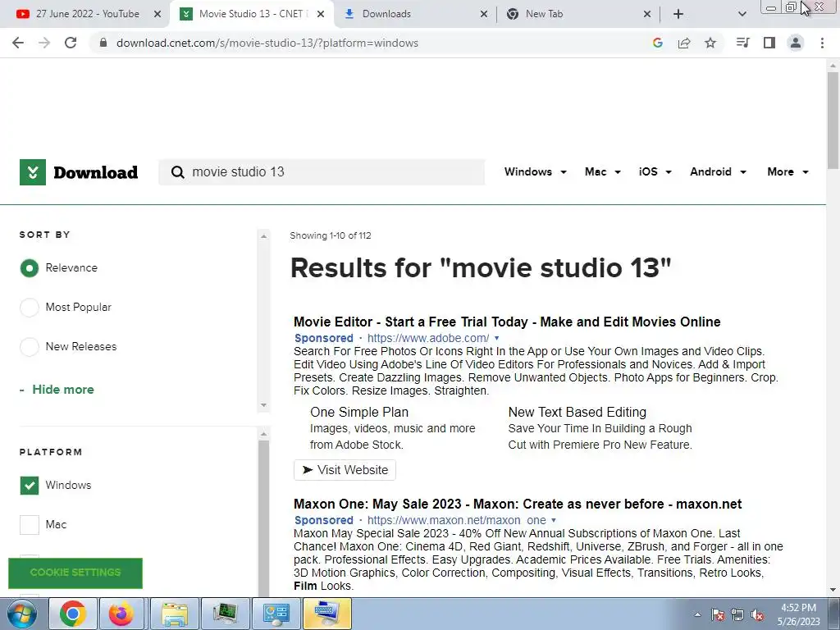Screen dimensions: 840x630
Task: Close the YouTube tab
Action: tap(157, 14)
